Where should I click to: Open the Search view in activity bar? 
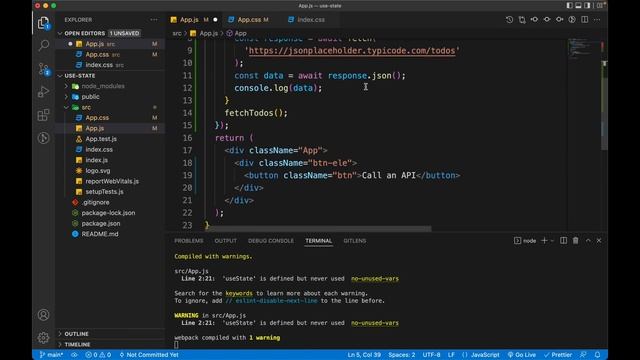point(43,45)
